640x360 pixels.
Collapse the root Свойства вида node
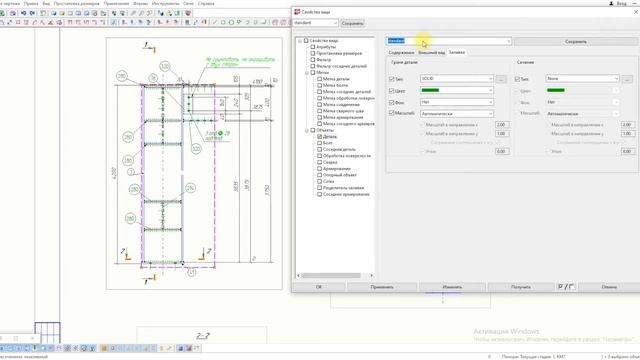(300, 41)
